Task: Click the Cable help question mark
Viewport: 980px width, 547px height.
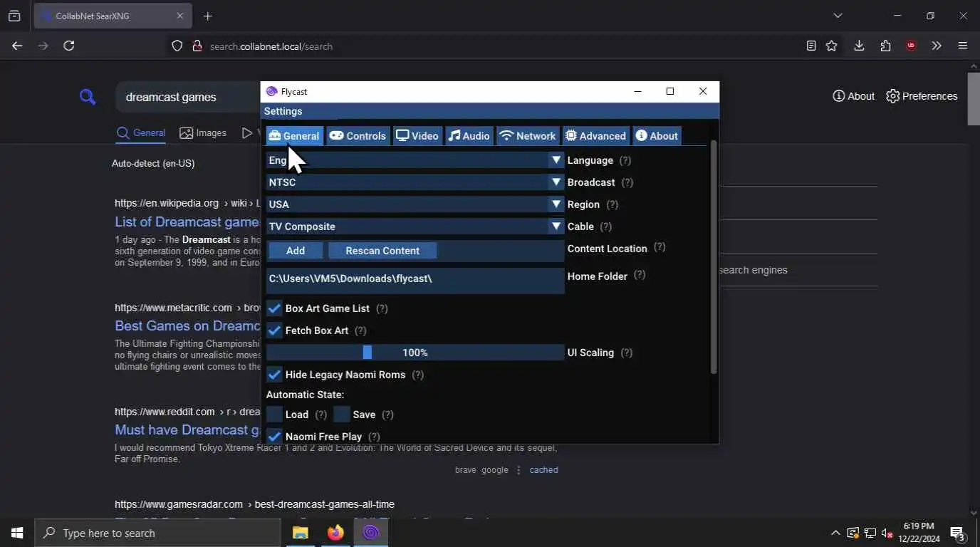Action: coord(606,226)
